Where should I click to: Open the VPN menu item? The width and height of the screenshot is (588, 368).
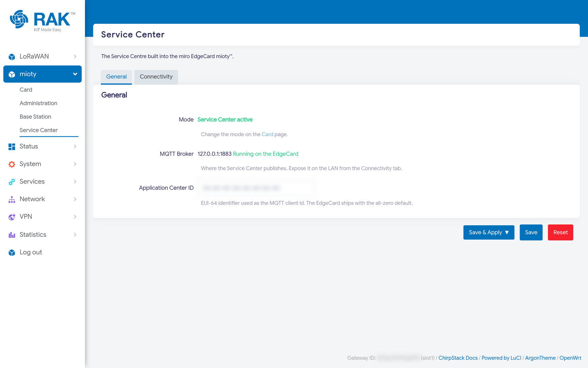point(43,217)
